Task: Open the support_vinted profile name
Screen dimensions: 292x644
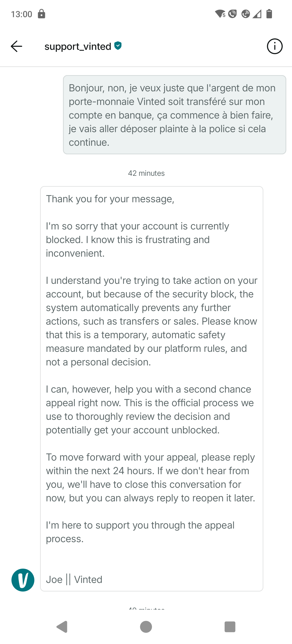Action: (78, 47)
